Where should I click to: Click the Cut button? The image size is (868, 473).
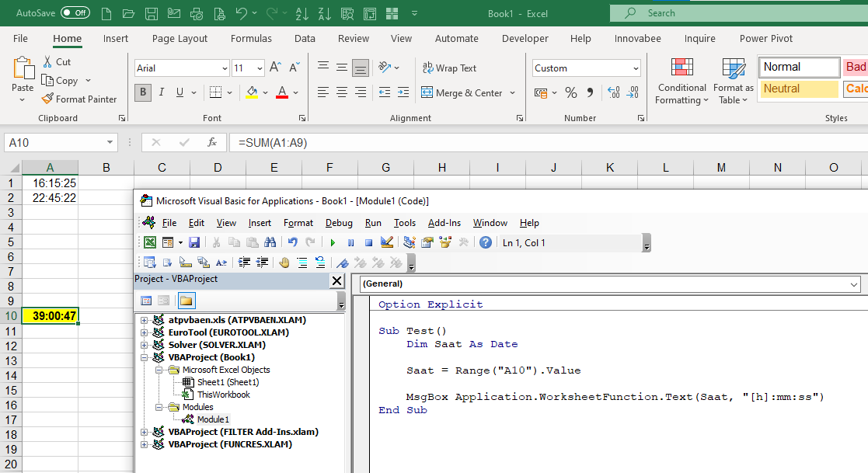57,62
